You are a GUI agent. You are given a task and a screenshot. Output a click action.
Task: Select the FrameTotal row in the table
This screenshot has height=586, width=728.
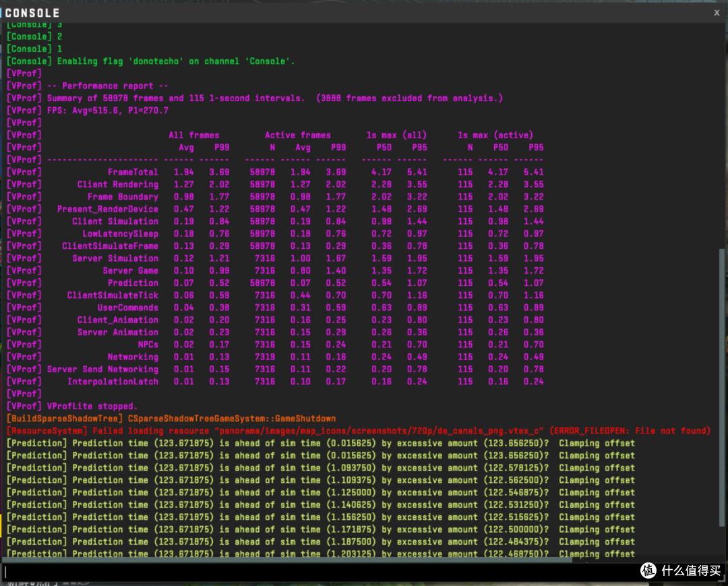(275, 172)
